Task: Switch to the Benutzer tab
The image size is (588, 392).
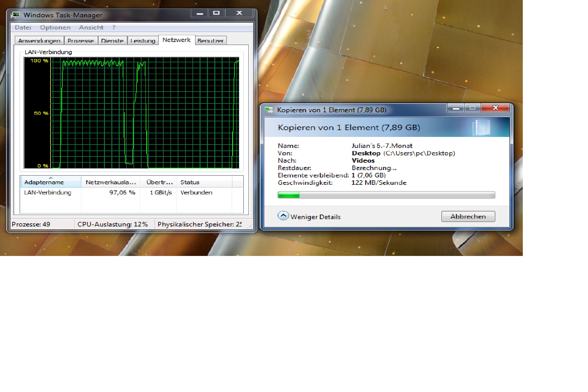Action: 211,41
